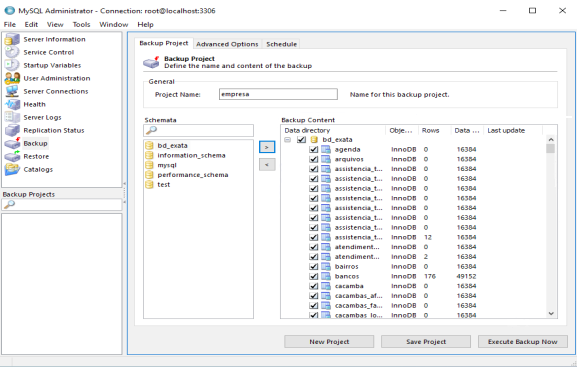This screenshot has width=582, height=367.
Task: Uncheck the bancos table checkbox
Action: (314, 276)
